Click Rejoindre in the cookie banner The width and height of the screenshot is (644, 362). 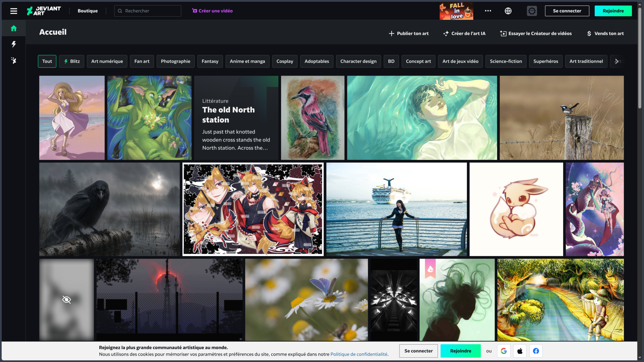(x=461, y=351)
